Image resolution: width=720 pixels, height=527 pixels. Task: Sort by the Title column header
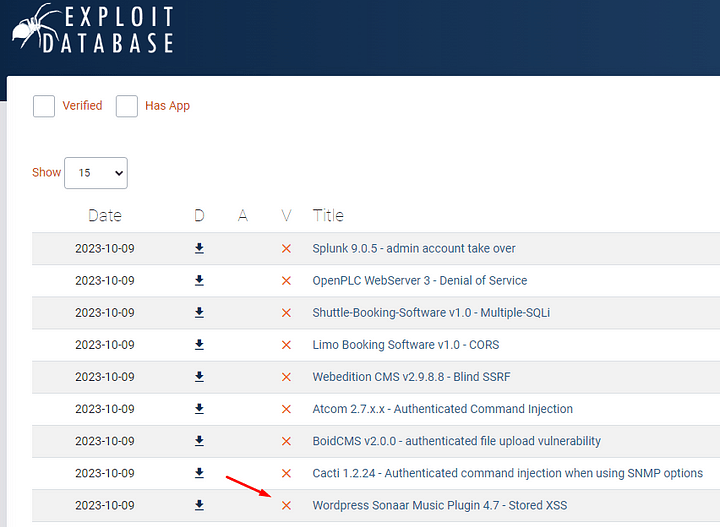point(328,215)
